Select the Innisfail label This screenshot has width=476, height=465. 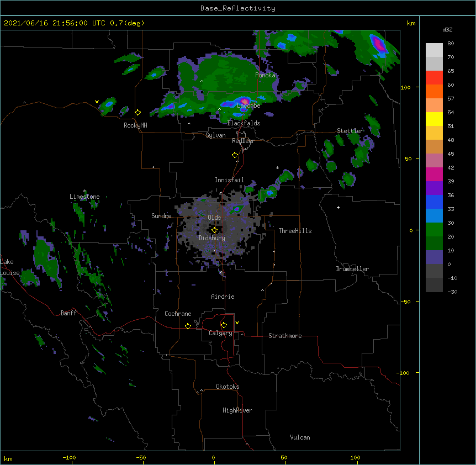[x=229, y=180]
